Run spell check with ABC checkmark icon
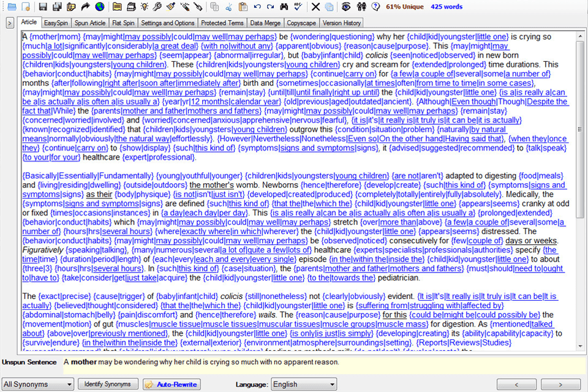This screenshot has width=588, height=392. (x=298, y=6)
